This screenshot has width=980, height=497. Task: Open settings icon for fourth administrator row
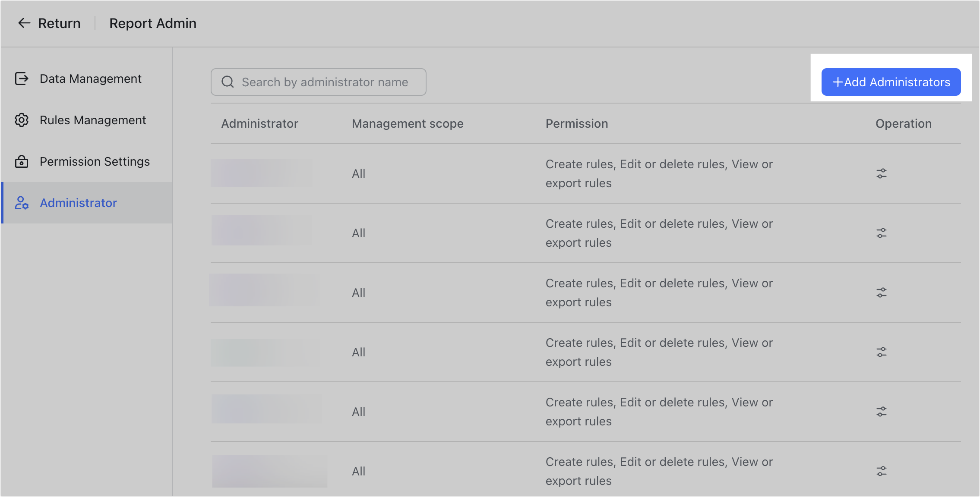click(x=881, y=352)
